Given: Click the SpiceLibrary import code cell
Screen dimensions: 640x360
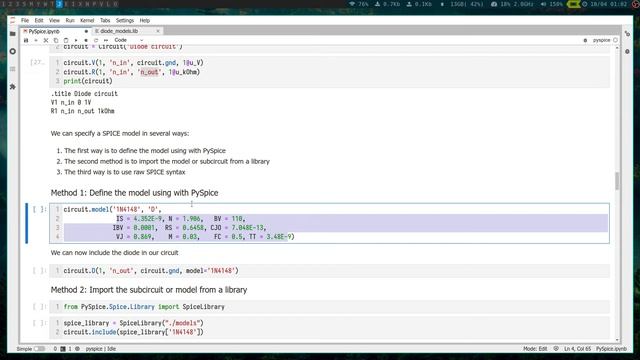Looking at the screenshot, I should click(329, 307).
